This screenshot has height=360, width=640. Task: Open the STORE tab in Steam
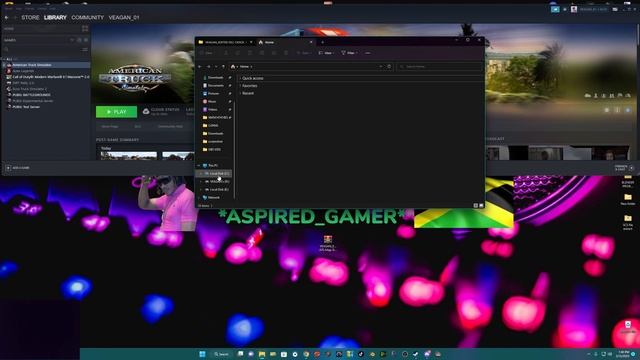pyautogui.click(x=30, y=18)
